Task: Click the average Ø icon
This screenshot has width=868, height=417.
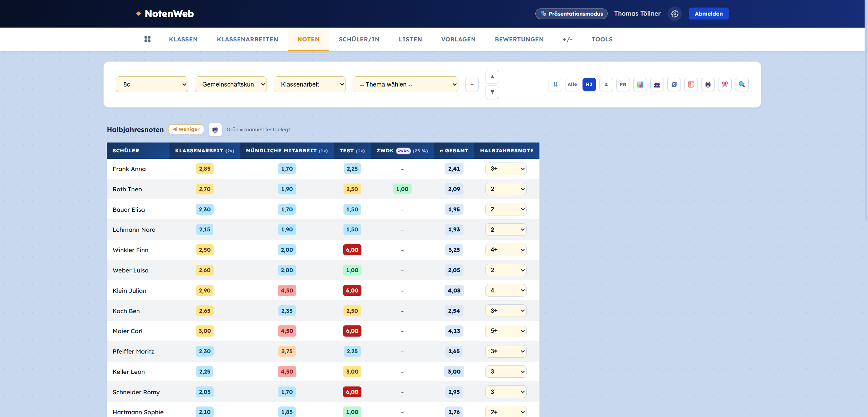Action: click(x=674, y=84)
